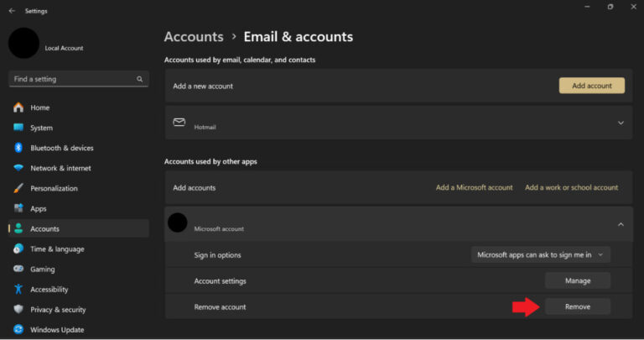Image resolution: width=644 pixels, height=340 pixels.
Task: Click Remove to remove the account
Action: pyautogui.click(x=578, y=306)
